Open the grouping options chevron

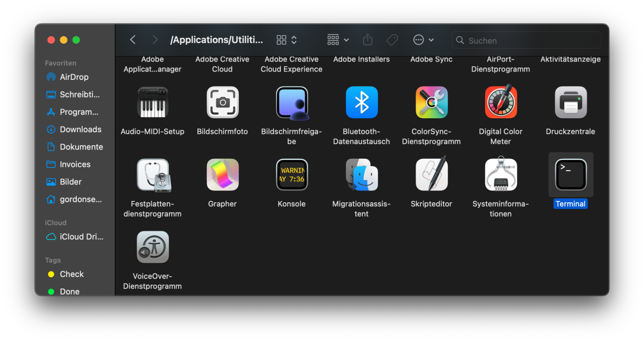(294, 40)
